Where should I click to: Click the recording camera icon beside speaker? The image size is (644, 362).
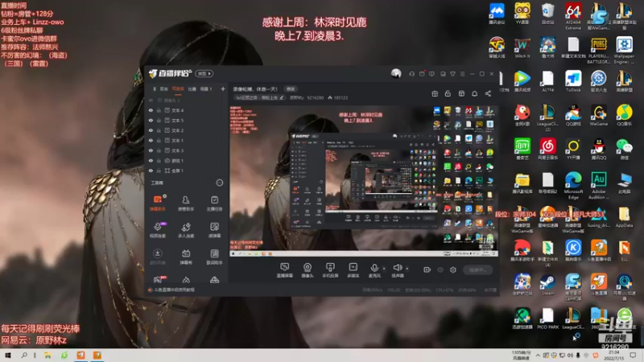pos(427,269)
